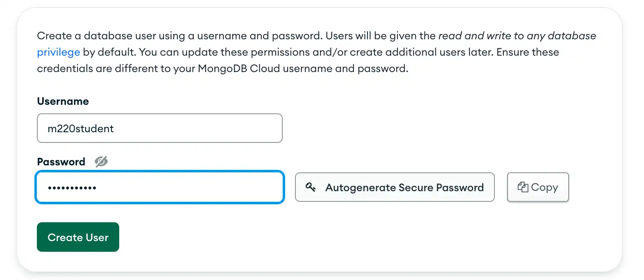This screenshot has width=644, height=280.
Task: Click the Autogenerate Secure Password label
Action: (x=404, y=187)
